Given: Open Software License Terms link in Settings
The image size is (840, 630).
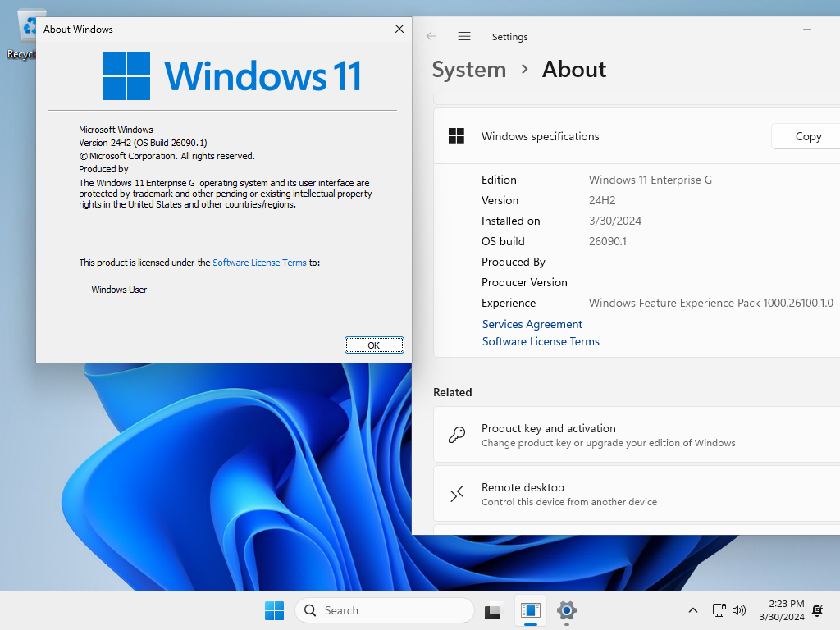Looking at the screenshot, I should pos(541,341).
